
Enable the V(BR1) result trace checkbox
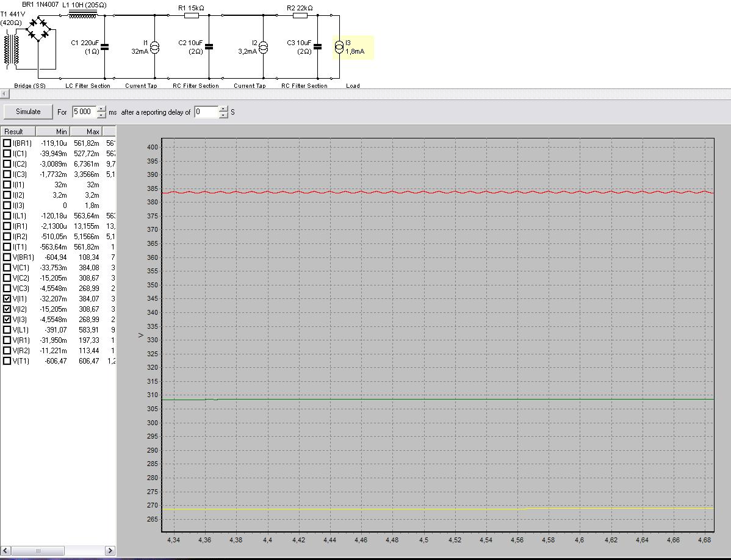(7, 257)
